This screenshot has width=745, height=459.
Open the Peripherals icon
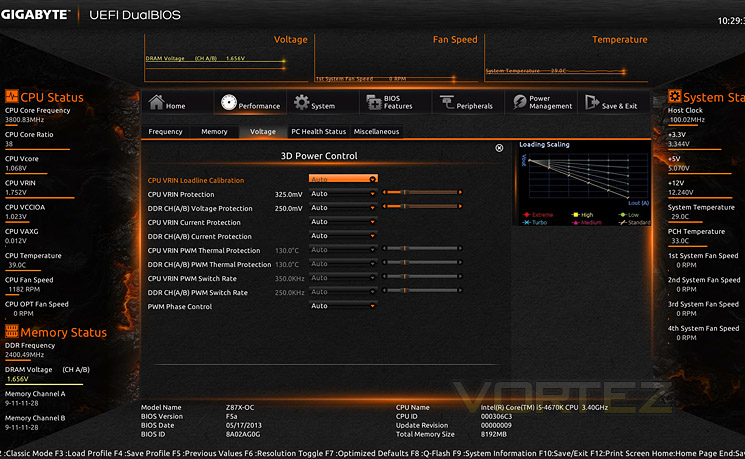point(447,102)
